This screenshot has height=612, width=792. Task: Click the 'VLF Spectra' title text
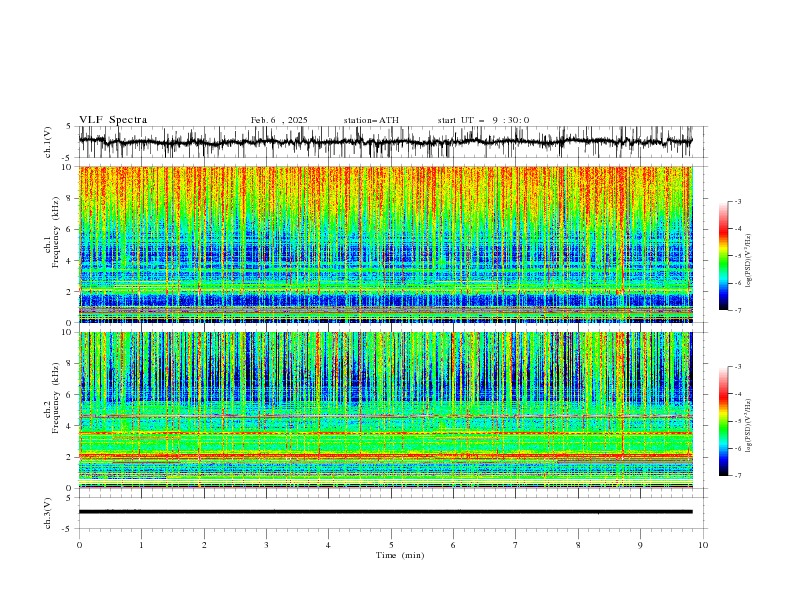113,120
